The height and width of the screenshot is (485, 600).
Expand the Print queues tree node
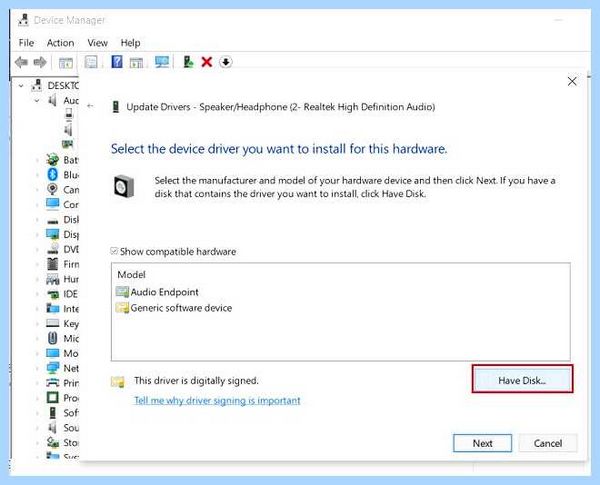point(37,383)
